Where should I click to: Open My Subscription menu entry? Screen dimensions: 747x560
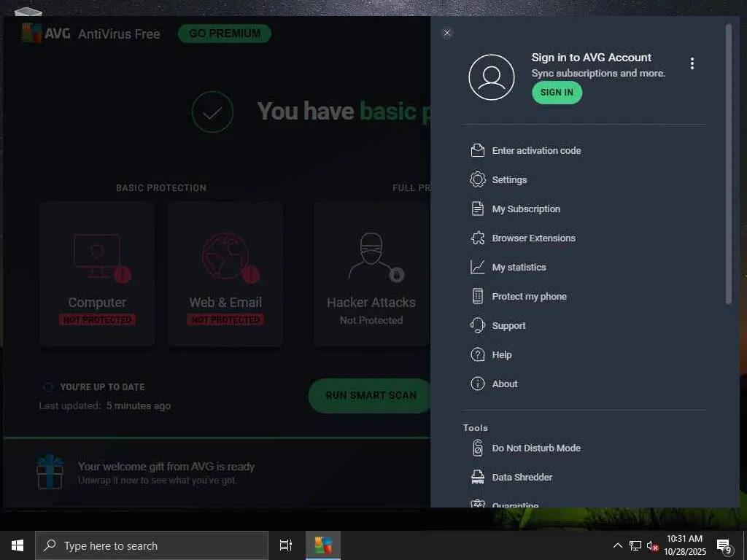(x=526, y=209)
